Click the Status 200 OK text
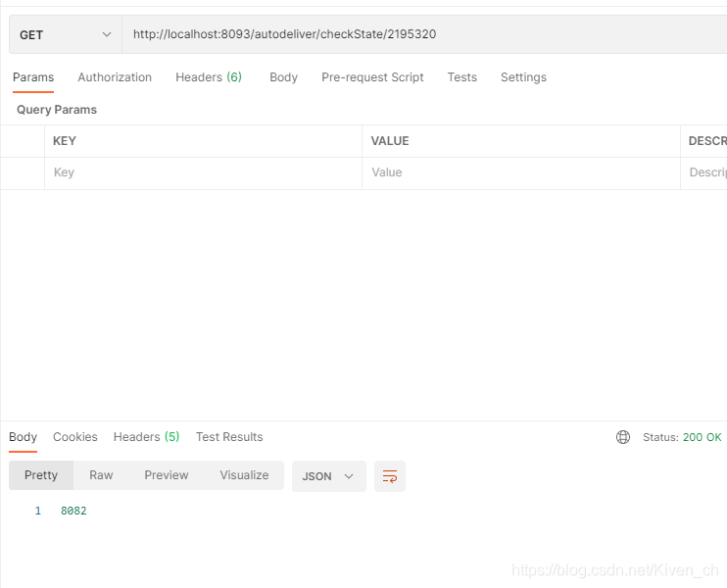The width and height of the screenshot is (727, 588). pyautogui.click(x=682, y=437)
